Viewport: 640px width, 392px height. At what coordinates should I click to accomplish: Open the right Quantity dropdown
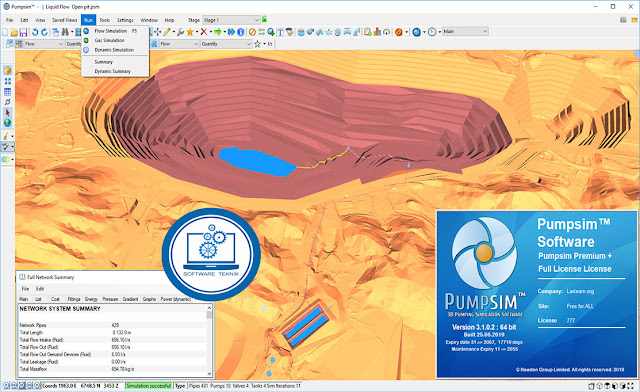coord(226,44)
